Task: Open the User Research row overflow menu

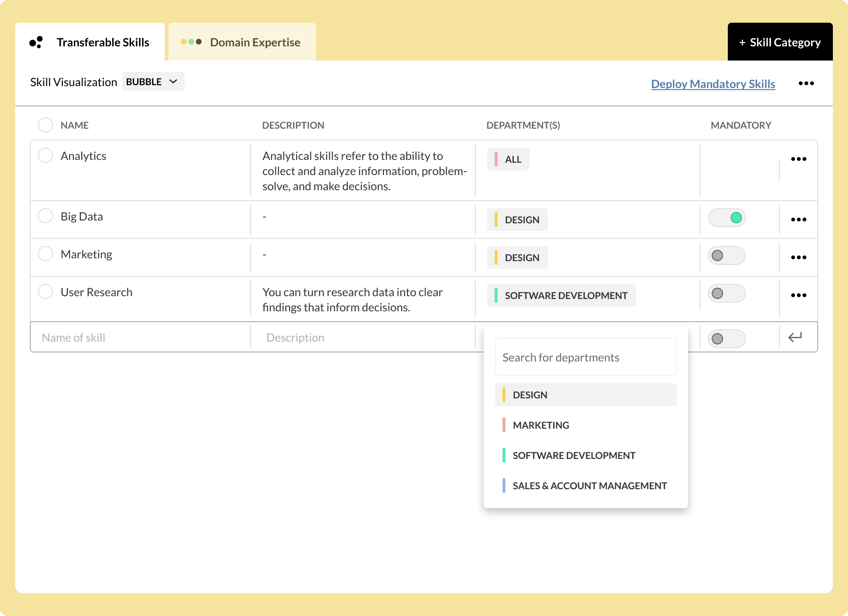Action: point(799,295)
